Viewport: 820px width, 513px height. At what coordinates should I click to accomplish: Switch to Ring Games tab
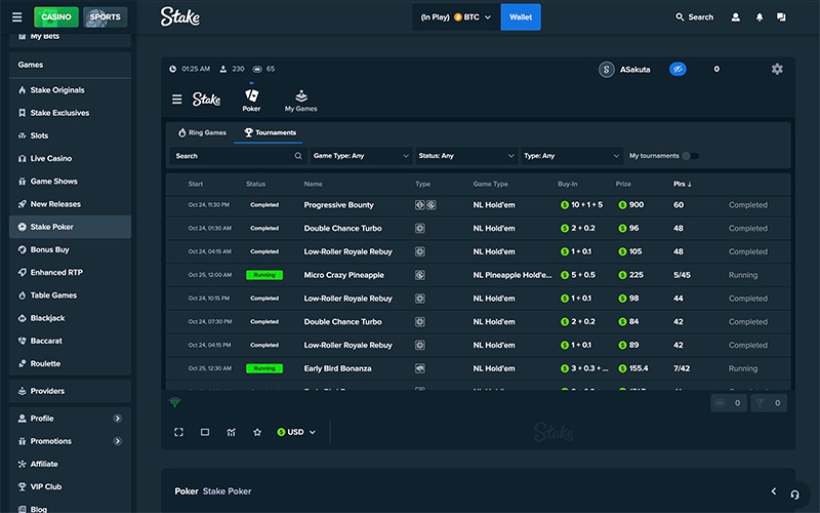point(202,133)
